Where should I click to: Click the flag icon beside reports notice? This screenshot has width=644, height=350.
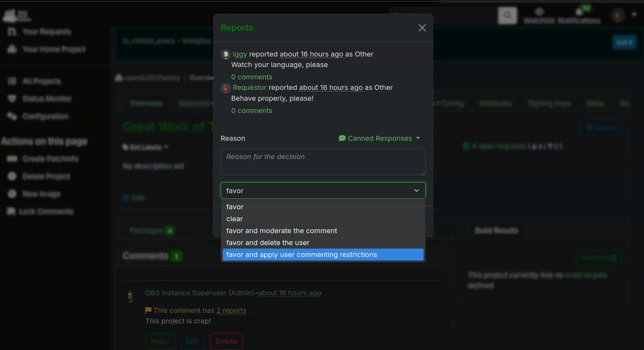(x=148, y=310)
